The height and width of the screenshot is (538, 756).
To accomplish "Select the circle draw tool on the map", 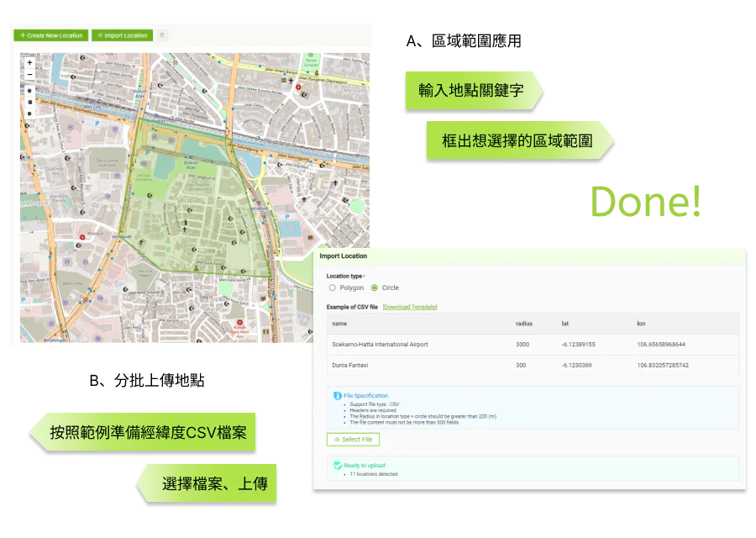I will tap(30, 113).
